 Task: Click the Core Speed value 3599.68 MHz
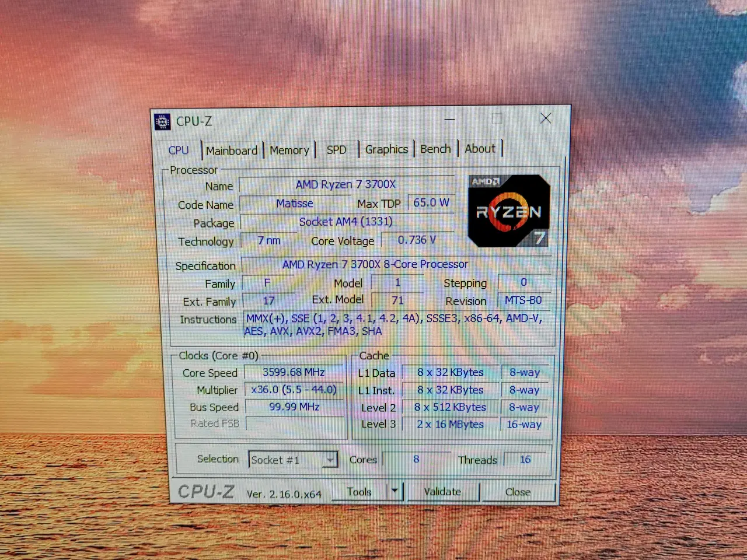coord(294,372)
